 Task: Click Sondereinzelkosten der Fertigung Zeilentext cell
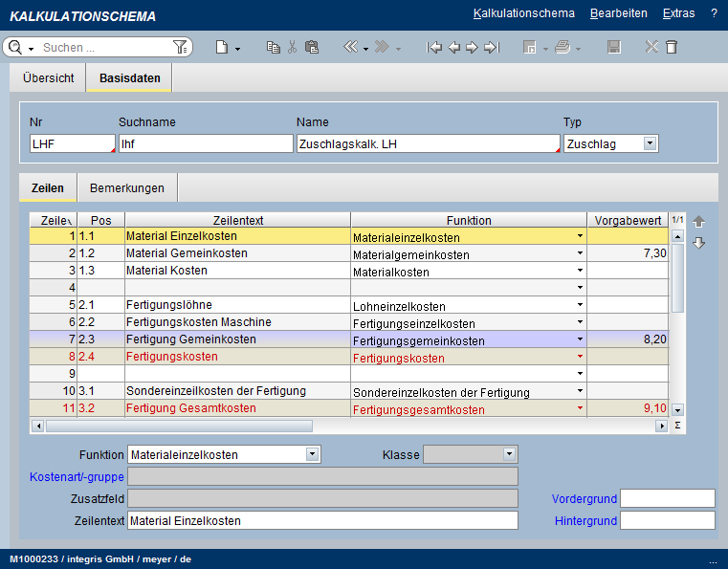[x=237, y=391]
